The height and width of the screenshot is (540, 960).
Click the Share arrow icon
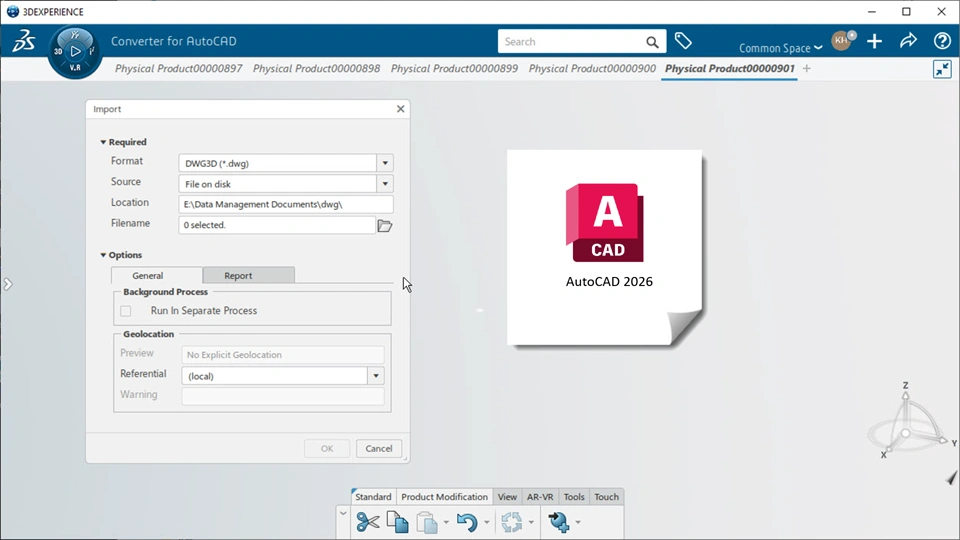(x=909, y=41)
